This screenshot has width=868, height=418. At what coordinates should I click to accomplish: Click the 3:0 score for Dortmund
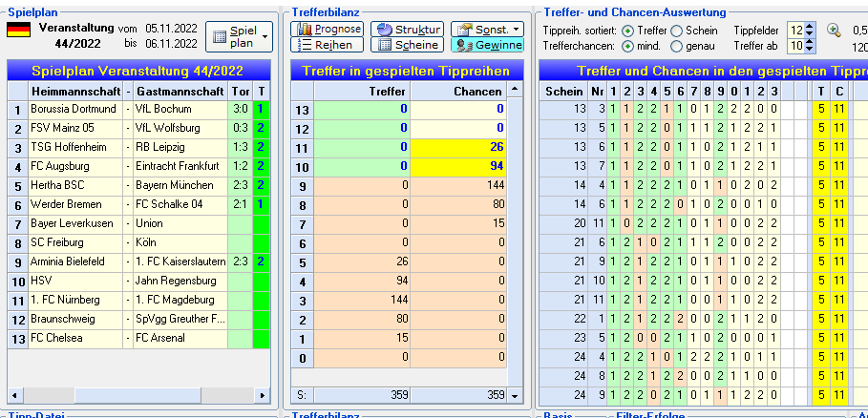click(241, 109)
